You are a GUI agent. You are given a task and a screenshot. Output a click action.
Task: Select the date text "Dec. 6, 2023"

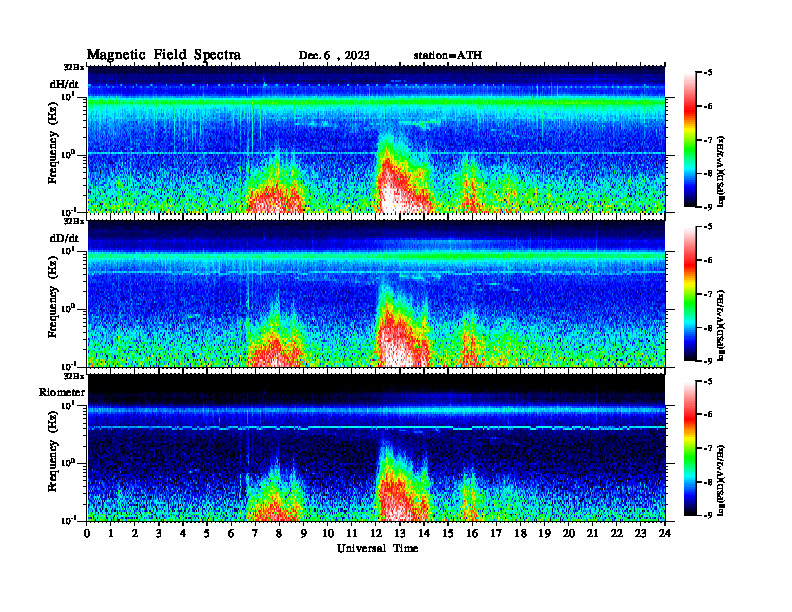[334, 56]
